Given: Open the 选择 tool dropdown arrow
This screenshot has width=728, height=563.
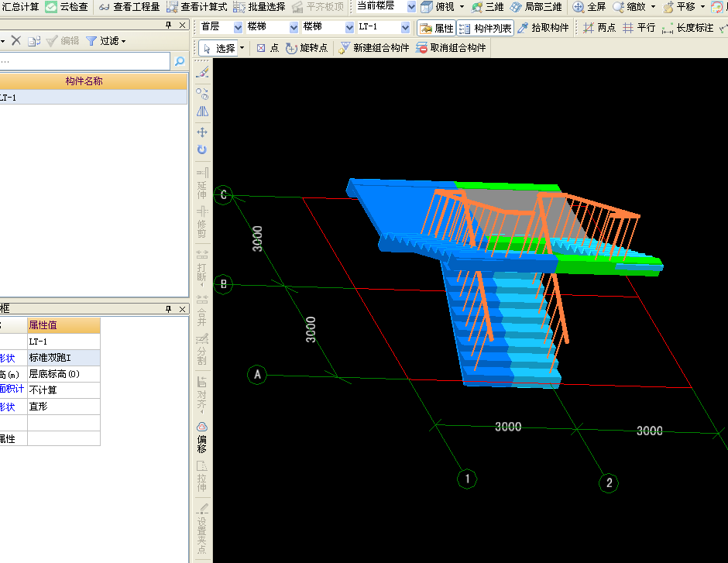Looking at the screenshot, I should [242, 48].
